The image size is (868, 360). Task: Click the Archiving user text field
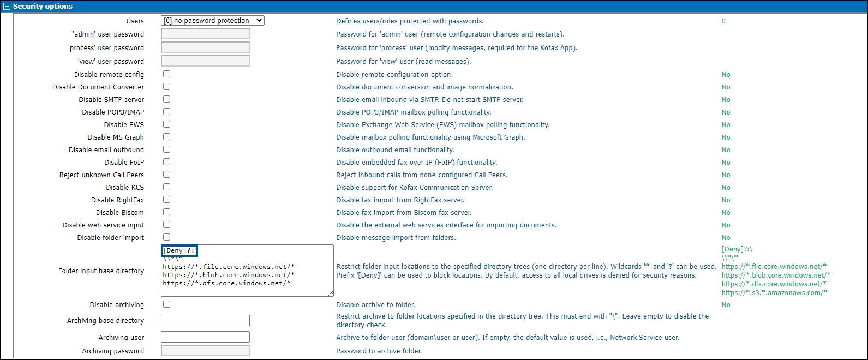205,338
